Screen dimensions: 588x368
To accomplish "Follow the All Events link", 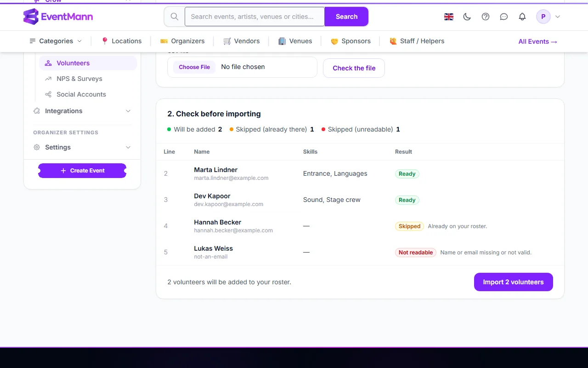I will (538, 41).
